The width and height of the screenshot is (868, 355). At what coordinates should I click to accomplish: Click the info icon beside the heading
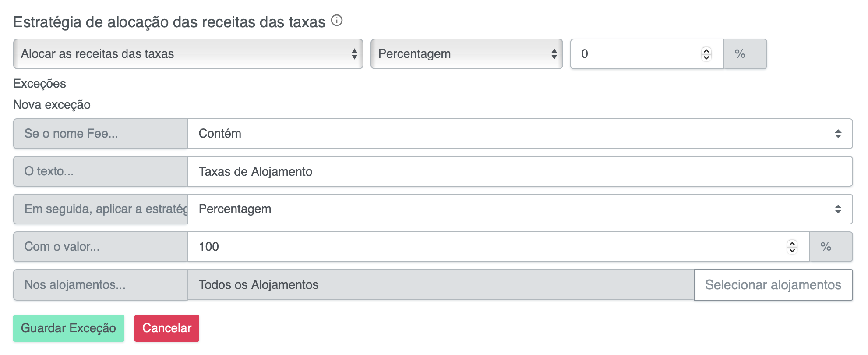click(336, 20)
